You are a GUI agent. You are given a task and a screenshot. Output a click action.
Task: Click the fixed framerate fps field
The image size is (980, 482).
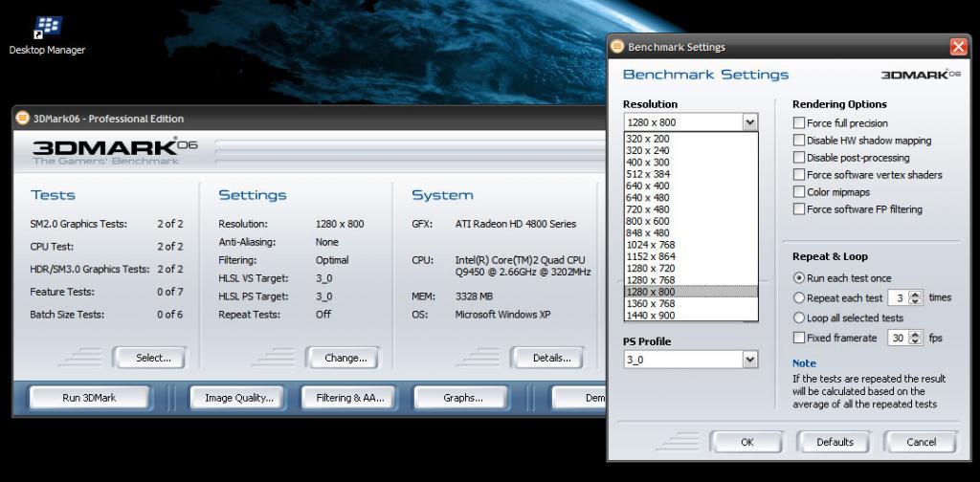(x=899, y=338)
